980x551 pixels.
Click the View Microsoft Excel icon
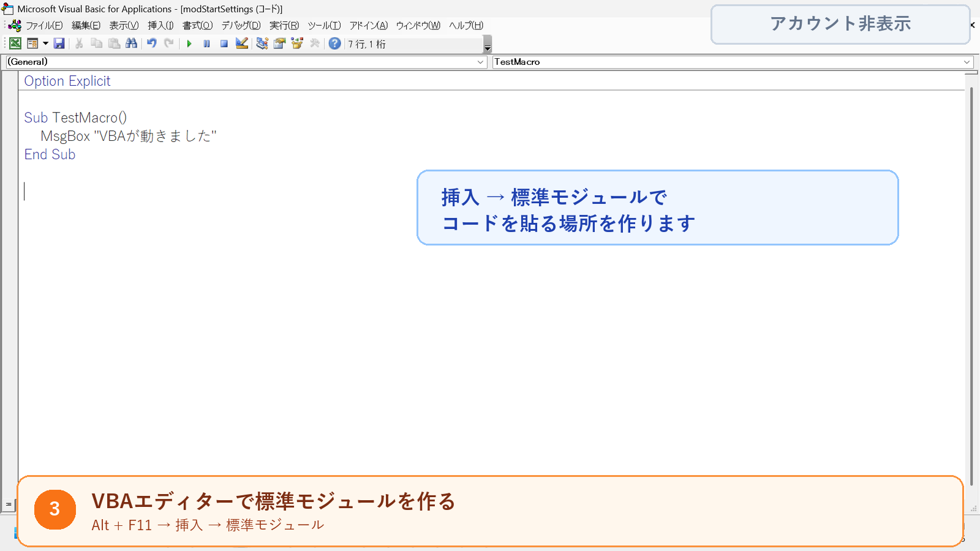tap(15, 43)
